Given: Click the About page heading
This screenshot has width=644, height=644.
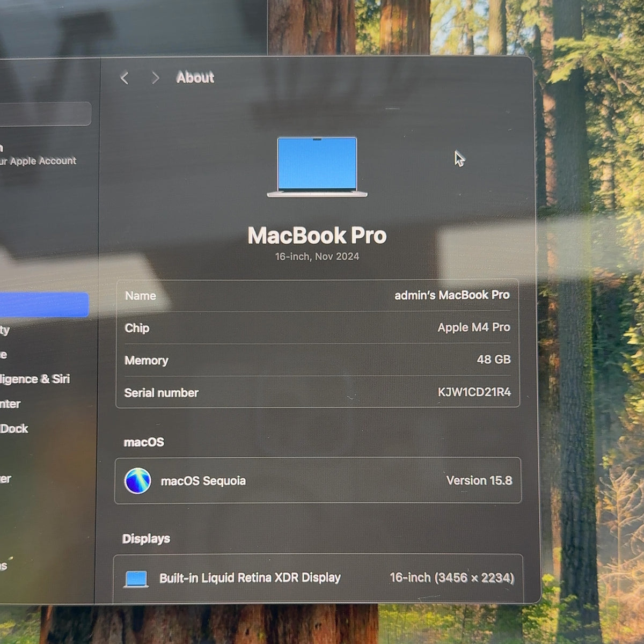Looking at the screenshot, I should click(195, 78).
